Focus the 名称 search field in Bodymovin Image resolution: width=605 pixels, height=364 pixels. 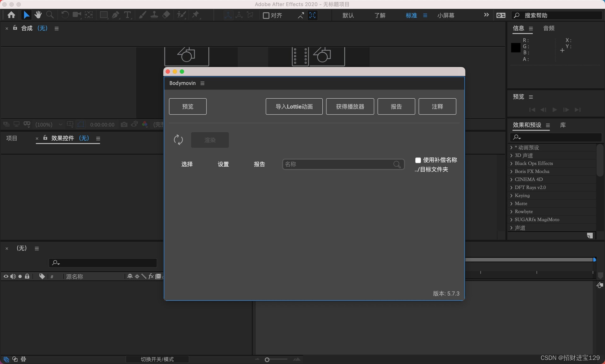[x=343, y=164]
